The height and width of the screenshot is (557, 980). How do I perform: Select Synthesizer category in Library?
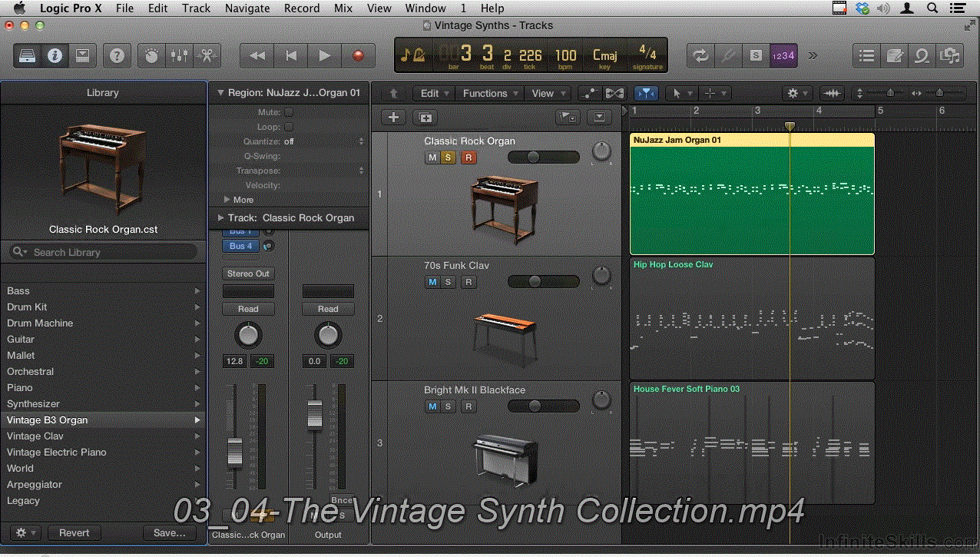(103, 404)
